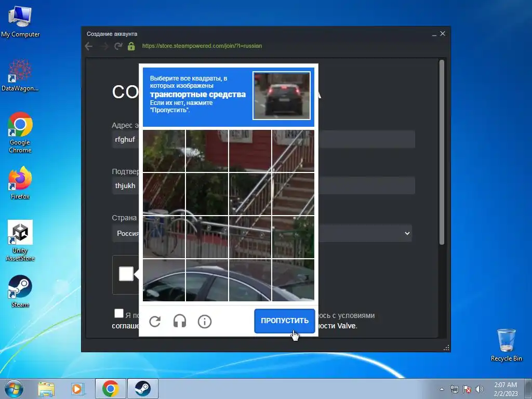This screenshot has width=532, height=399.
Task: Focus the email field containing rfghuf
Action: (263, 139)
